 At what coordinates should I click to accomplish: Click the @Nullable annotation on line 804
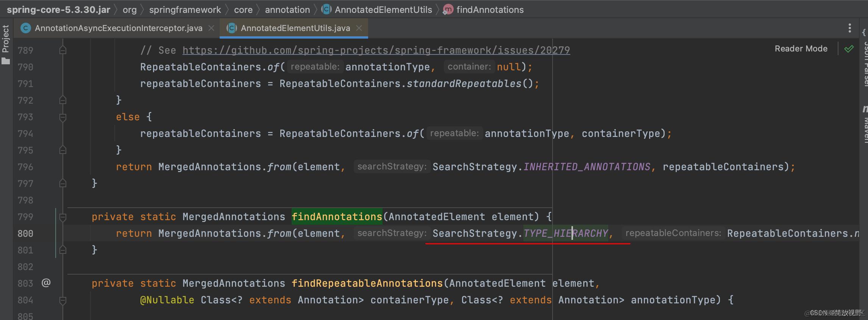[x=167, y=300]
